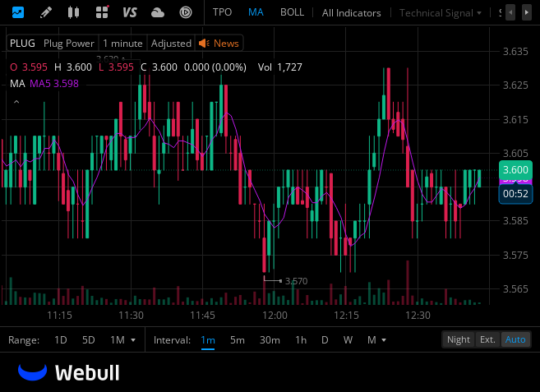The height and width of the screenshot is (392, 540).
Task: Open the 1M range dropdown
Action: pos(122,340)
